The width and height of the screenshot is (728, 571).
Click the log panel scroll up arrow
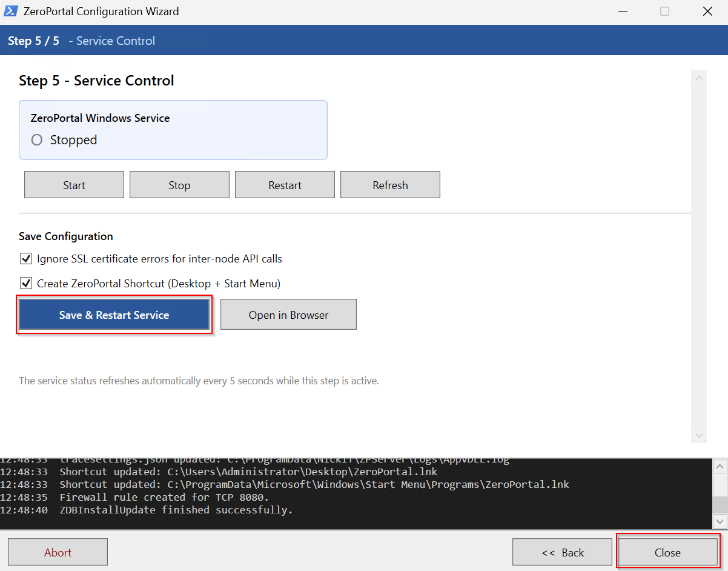coord(720,466)
